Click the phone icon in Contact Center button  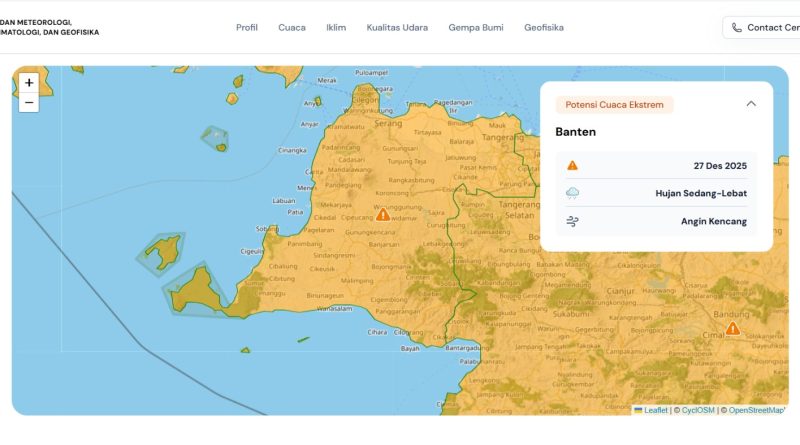pos(737,28)
